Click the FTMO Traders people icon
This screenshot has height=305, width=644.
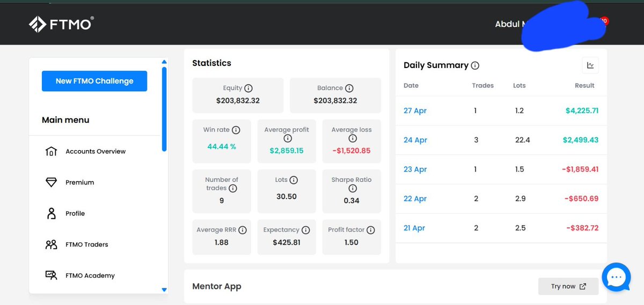(x=51, y=244)
